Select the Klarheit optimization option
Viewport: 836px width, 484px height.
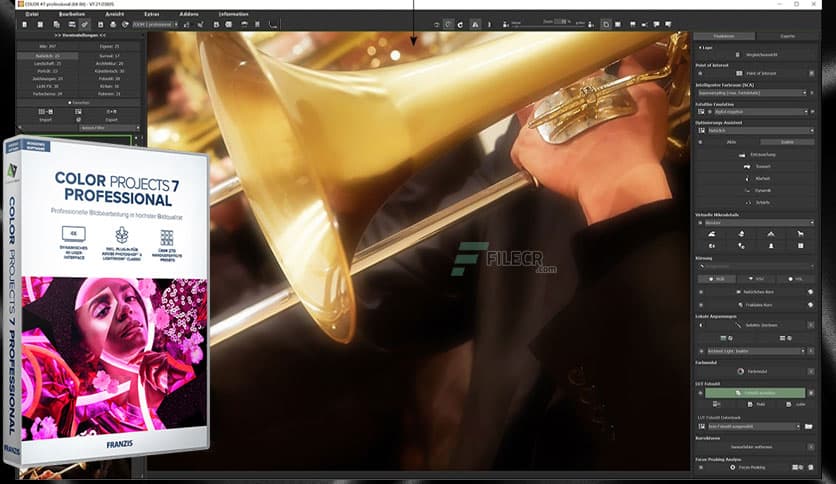click(x=758, y=179)
